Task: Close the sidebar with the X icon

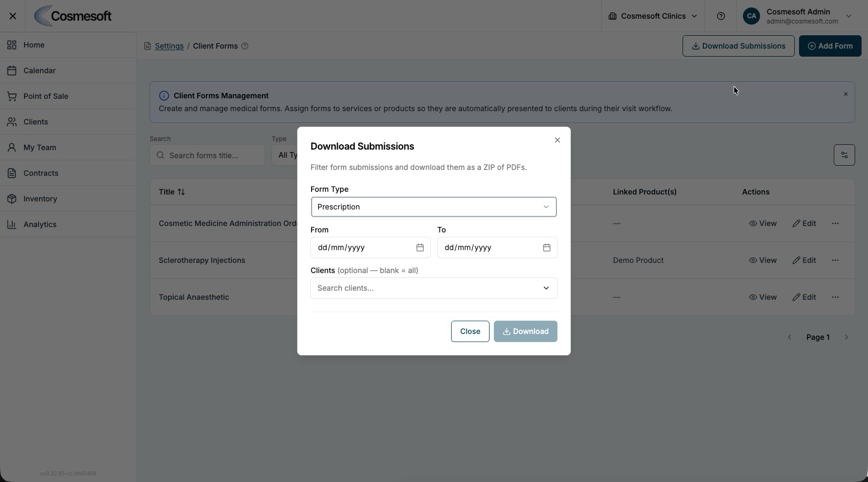Action: click(13, 16)
